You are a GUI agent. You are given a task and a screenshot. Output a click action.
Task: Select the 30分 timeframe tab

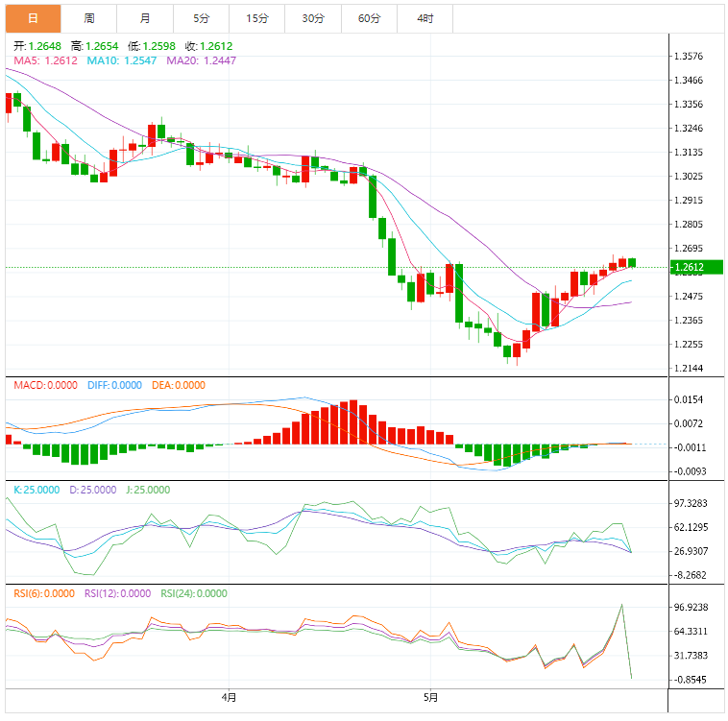click(313, 18)
